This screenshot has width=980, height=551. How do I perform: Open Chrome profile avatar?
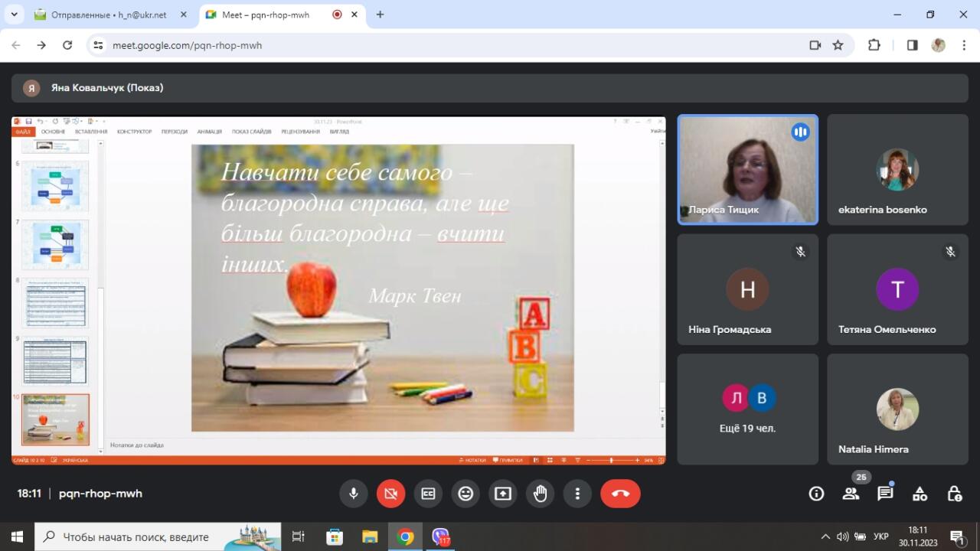[x=938, y=45]
